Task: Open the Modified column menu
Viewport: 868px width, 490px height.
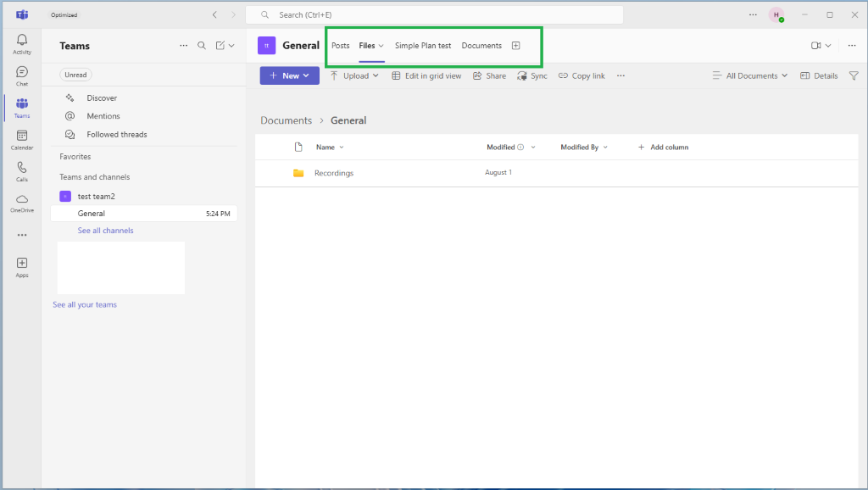Action: pos(511,148)
